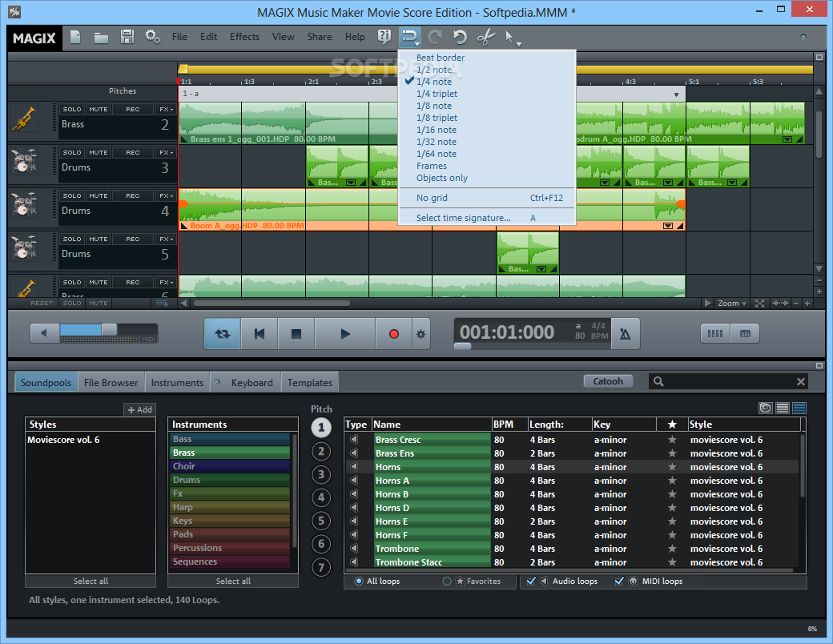Click the redo arrow in toolbar
Image resolution: width=833 pixels, height=644 pixels.
435,37
